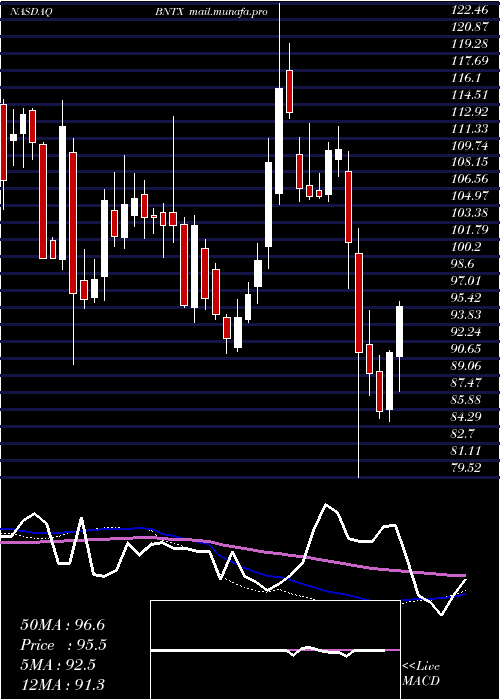Click the 89.06 price axis label
Screen dimensions: 500x700
point(466,366)
